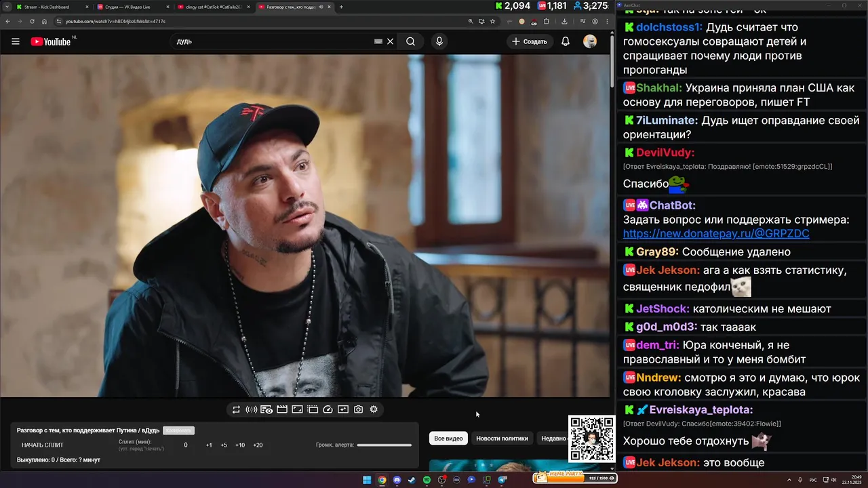Image resolution: width=868 pixels, height=488 pixels.
Task: Open the gear settings under the video
Action: [x=374, y=409]
